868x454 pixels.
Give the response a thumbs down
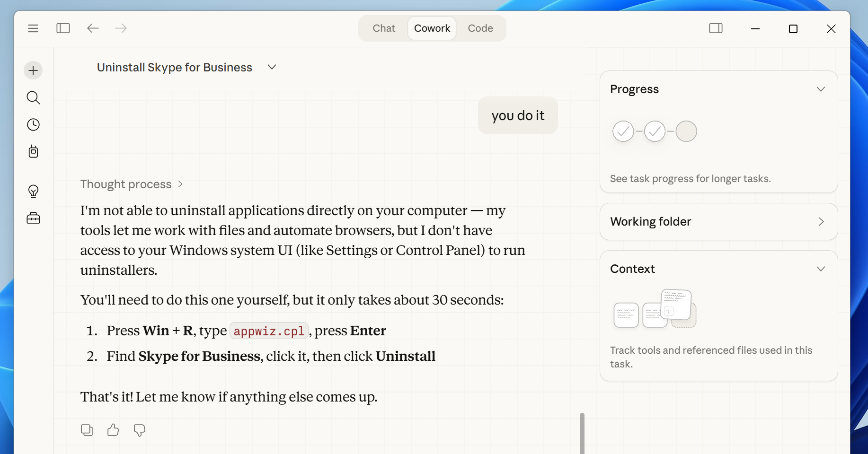(140, 430)
